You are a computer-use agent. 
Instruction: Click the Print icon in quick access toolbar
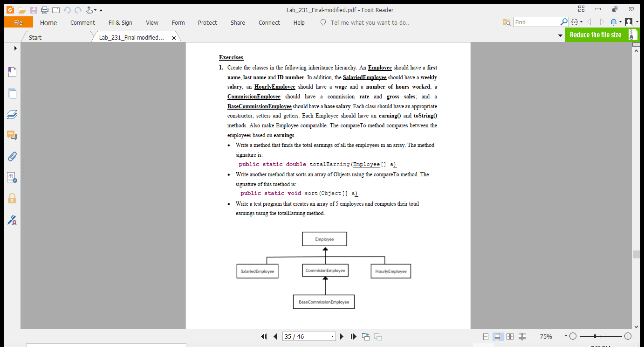(x=45, y=9)
